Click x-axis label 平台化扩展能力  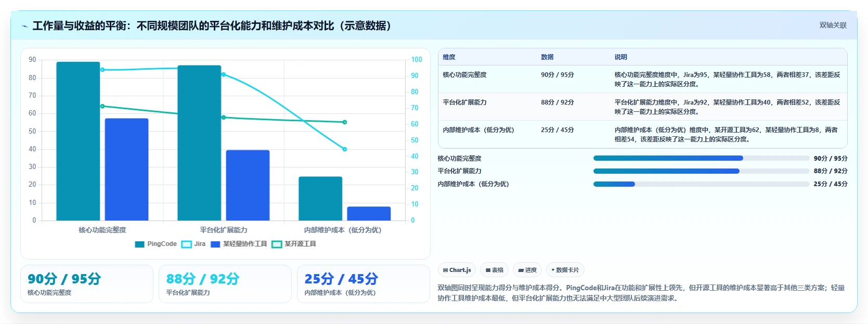(224, 230)
